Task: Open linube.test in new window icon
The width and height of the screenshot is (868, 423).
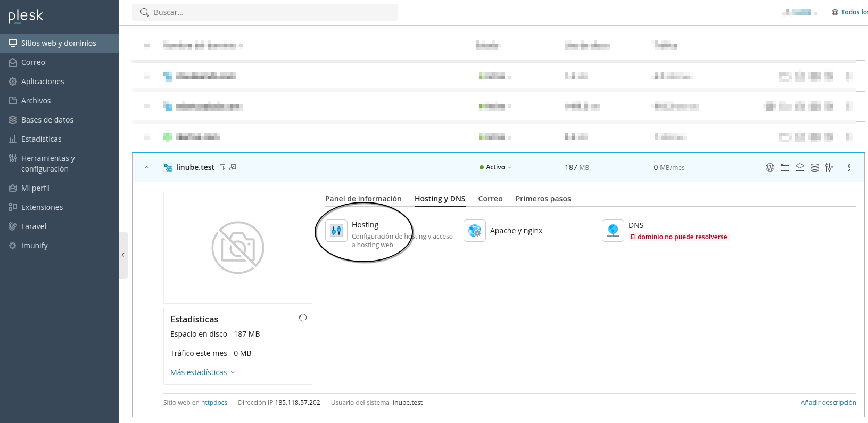Action: tap(233, 167)
